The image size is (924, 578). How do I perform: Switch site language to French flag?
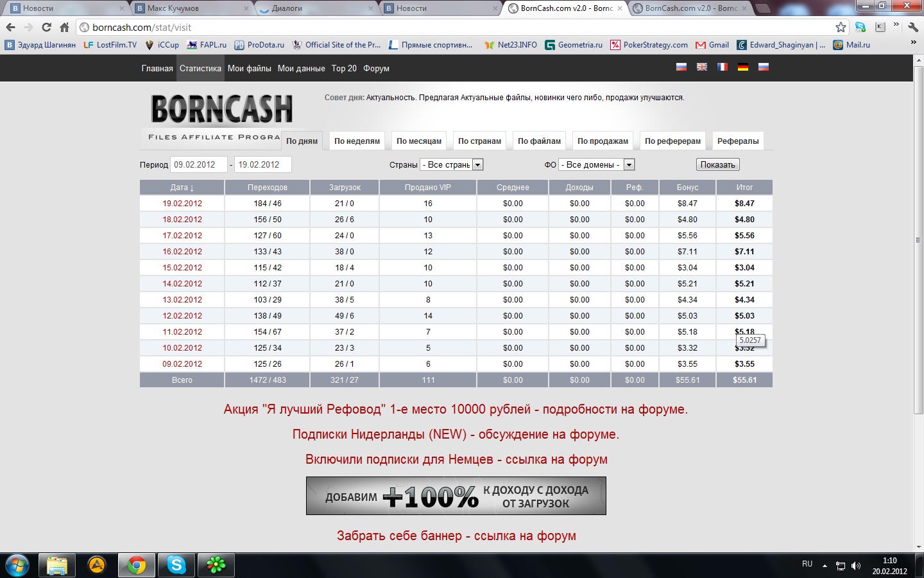[723, 67]
